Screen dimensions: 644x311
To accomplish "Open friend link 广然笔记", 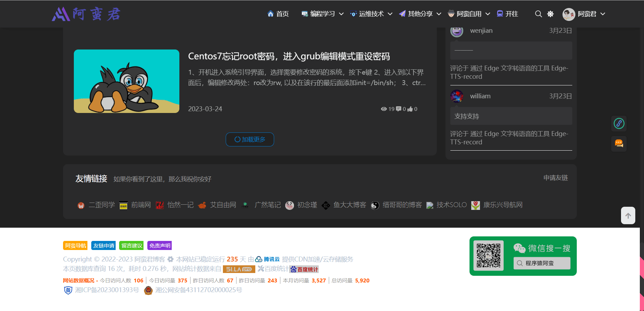I will pos(267,205).
